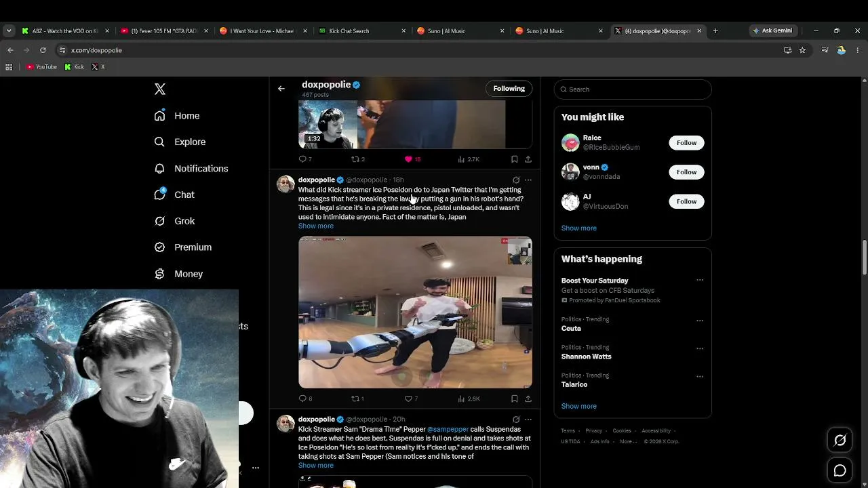The height and width of the screenshot is (488, 868).
Task: Play the Ice Poseidon robot video
Action: 415,312
